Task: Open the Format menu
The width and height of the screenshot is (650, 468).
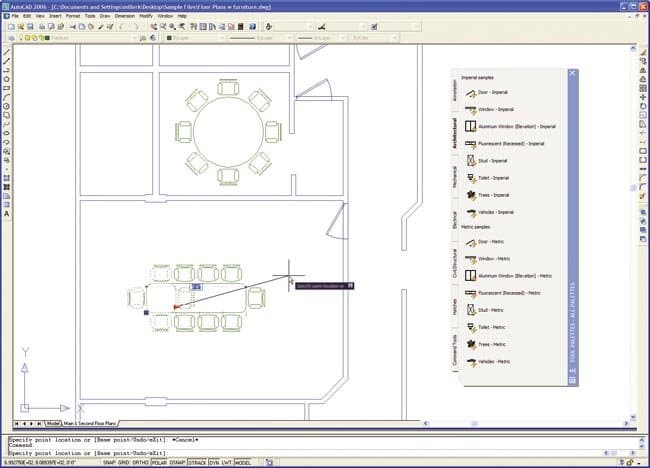Action: (x=73, y=16)
